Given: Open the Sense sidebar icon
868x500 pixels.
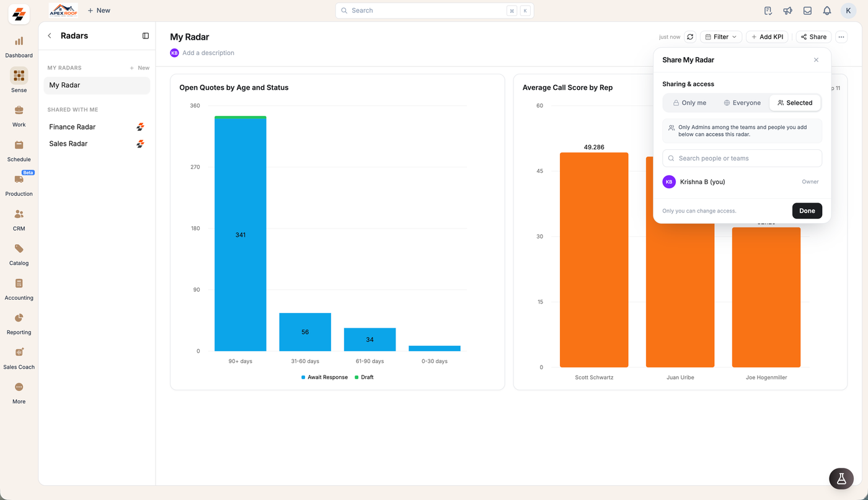Looking at the screenshot, I should click(x=19, y=76).
